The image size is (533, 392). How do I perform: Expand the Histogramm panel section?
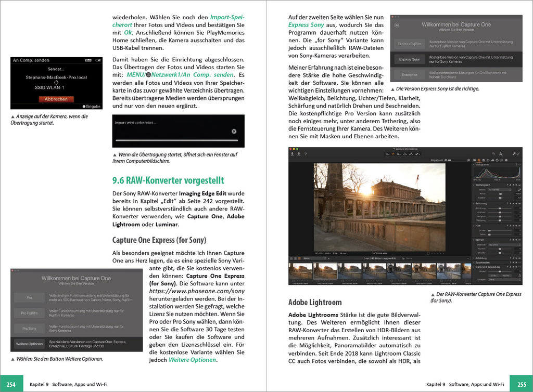(475, 165)
